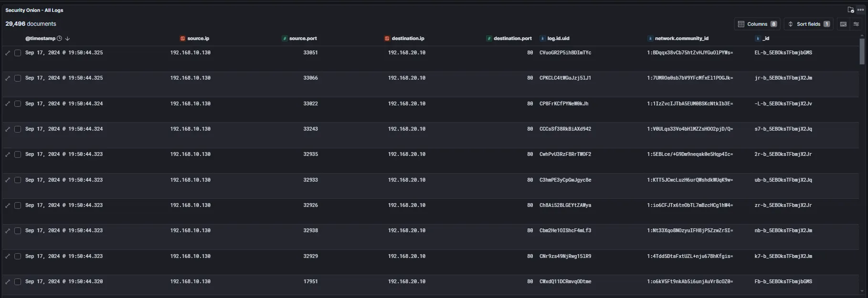
Task: Expand details for the source port 17951 row
Action: tap(8, 282)
